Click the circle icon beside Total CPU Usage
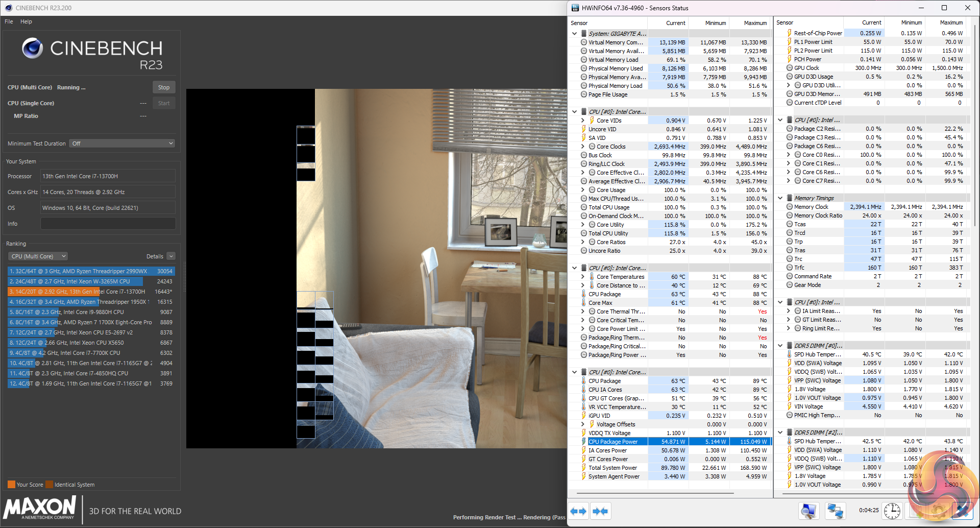 [583, 207]
